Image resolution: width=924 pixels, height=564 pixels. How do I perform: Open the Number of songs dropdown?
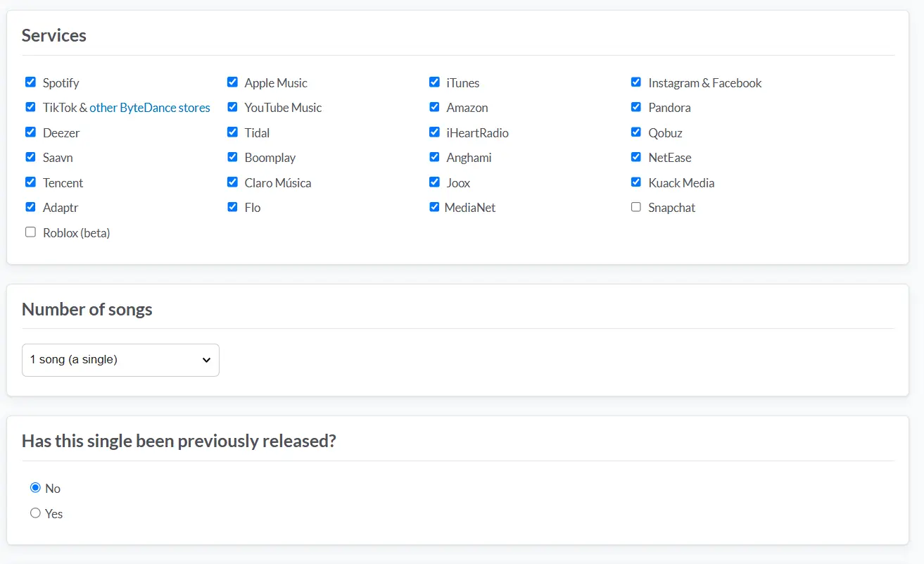(x=120, y=360)
